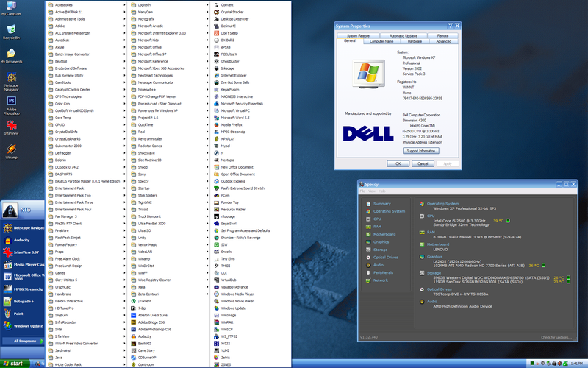The width and height of the screenshot is (588, 368).
Task: Expand Startup folder submenu
Action: [170, 188]
